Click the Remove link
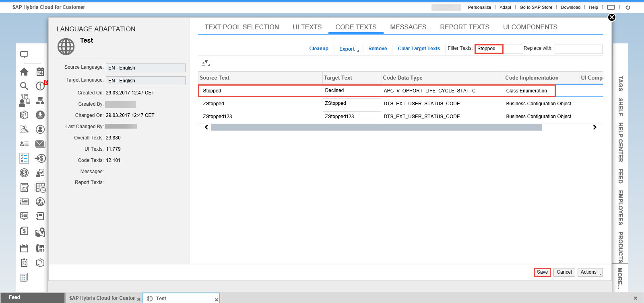Screen dimensions: 644x303 pyautogui.click(x=378, y=49)
